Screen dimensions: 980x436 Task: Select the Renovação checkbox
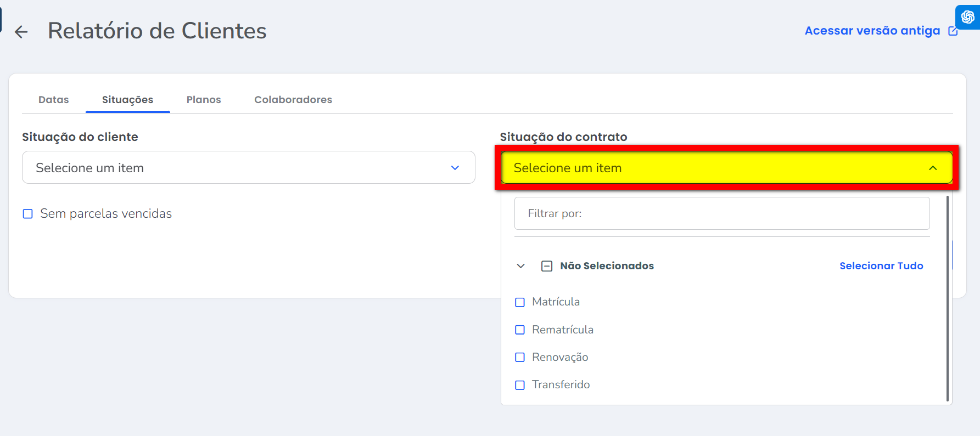point(520,357)
